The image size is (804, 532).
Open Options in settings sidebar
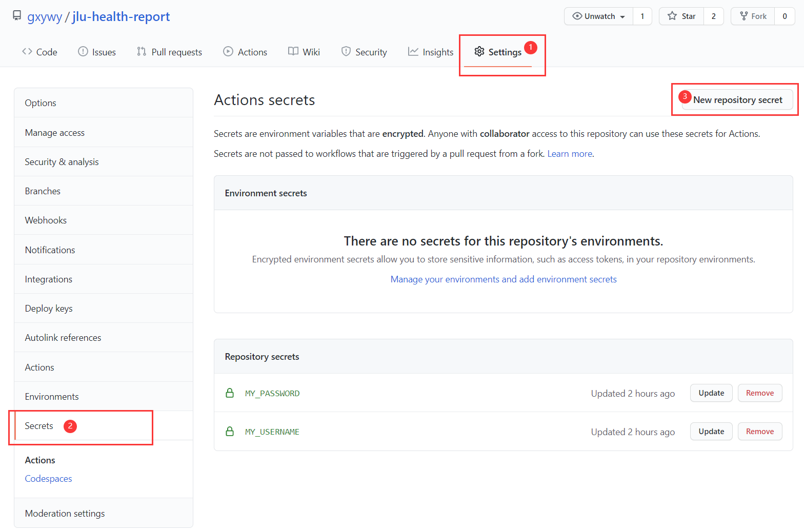[104, 103]
